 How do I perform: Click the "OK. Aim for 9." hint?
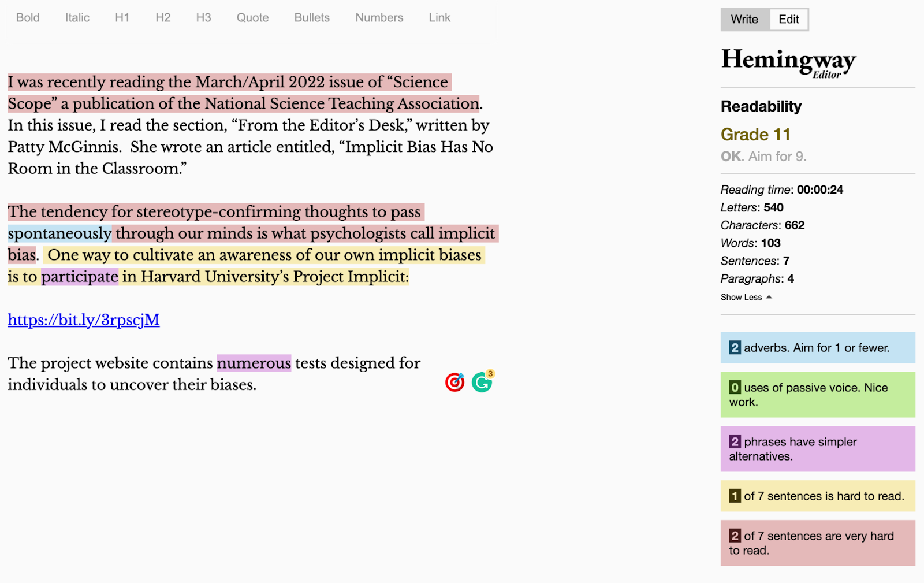point(763,157)
